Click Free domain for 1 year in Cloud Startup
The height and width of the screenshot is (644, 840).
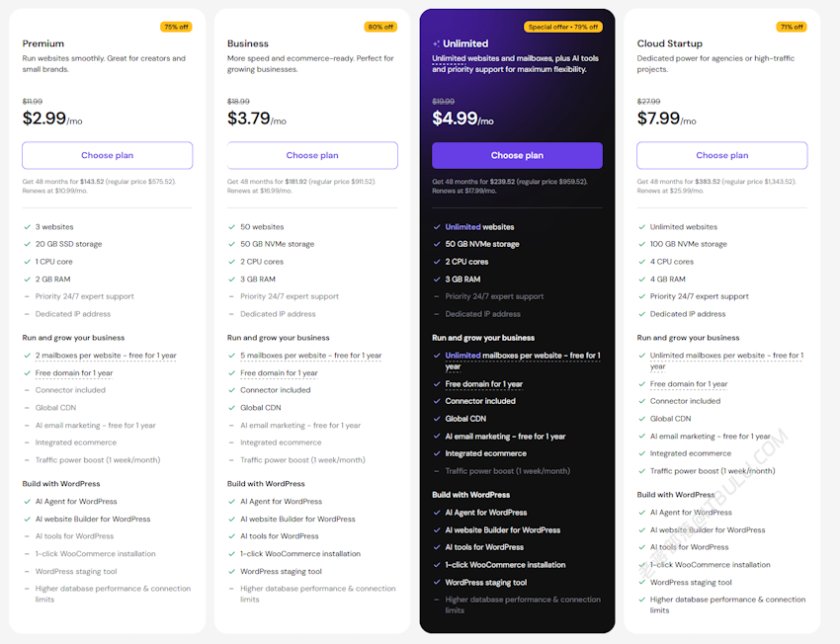pyautogui.click(x=689, y=384)
